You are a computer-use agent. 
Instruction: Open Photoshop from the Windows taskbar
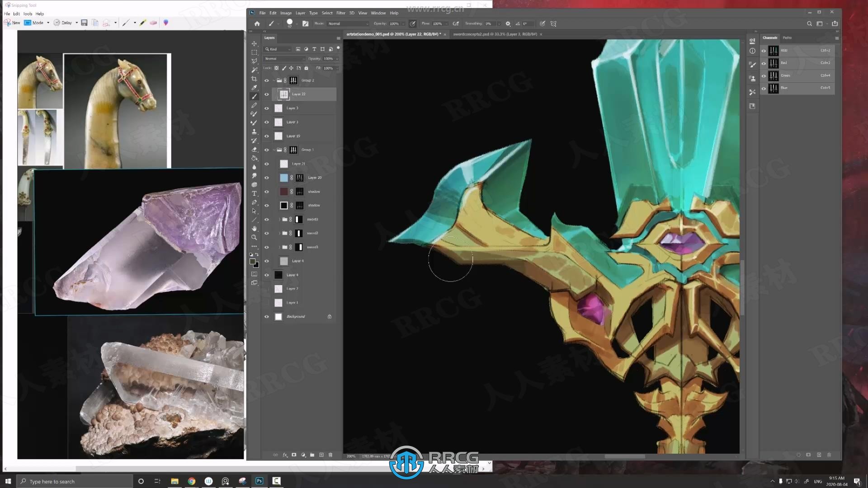coord(259,481)
